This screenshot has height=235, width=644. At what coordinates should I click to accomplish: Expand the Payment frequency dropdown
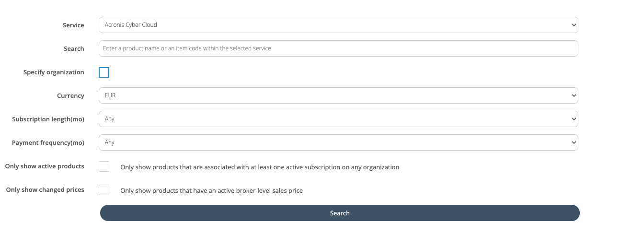tap(338, 142)
